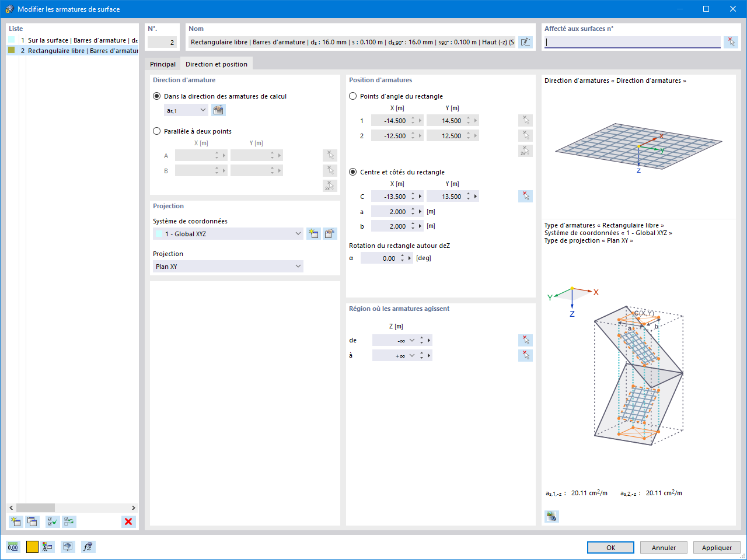The image size is (747, 560).
Task: Click the Annuler button
Action: click(x=664, y=548)
